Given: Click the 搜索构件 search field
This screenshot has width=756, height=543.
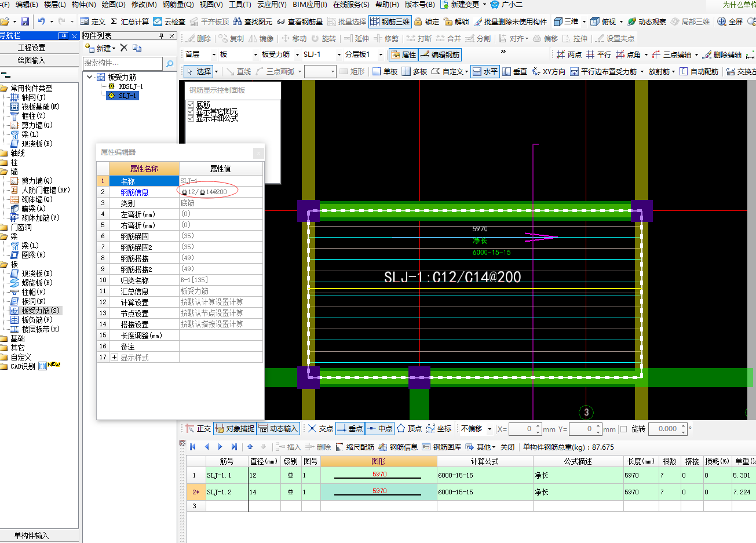Looking at the screenshot, I should click(122, 63).
